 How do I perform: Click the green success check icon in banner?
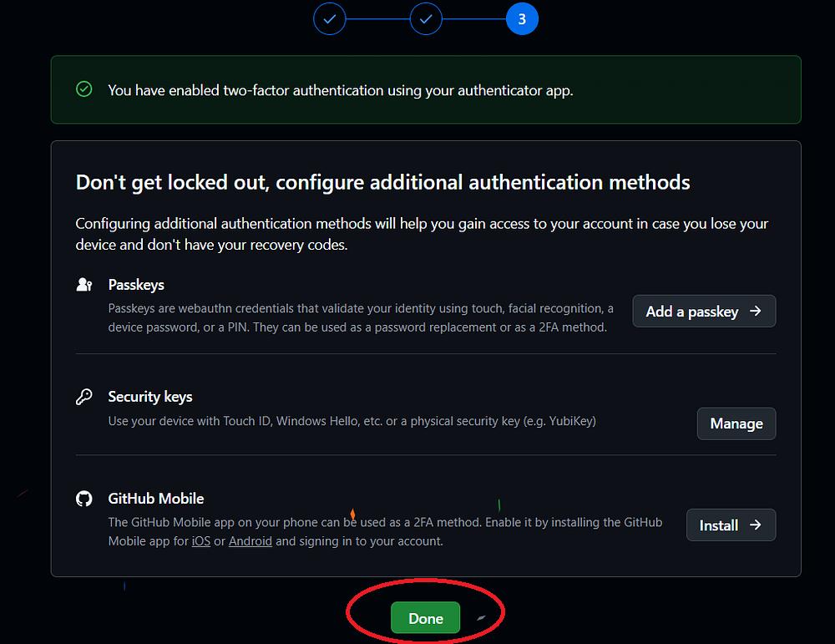point(84,89)
